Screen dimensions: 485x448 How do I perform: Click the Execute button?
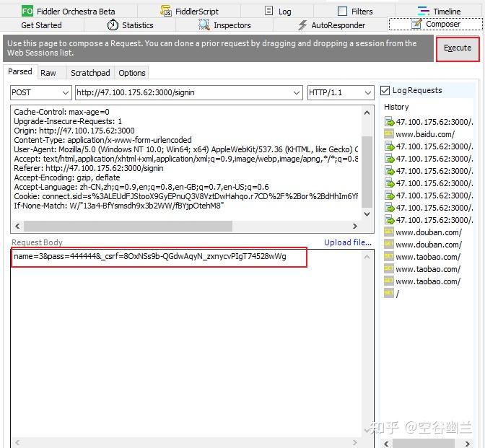[458, 49]
